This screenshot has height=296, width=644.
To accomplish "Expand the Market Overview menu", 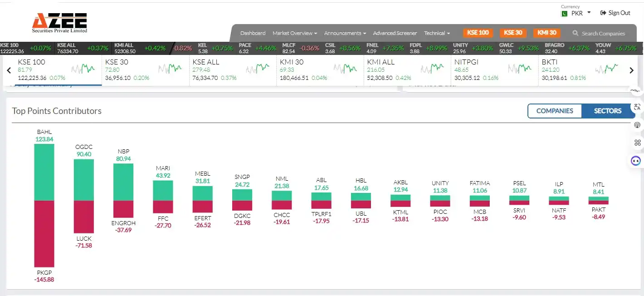I will click(x=295, y=33).
